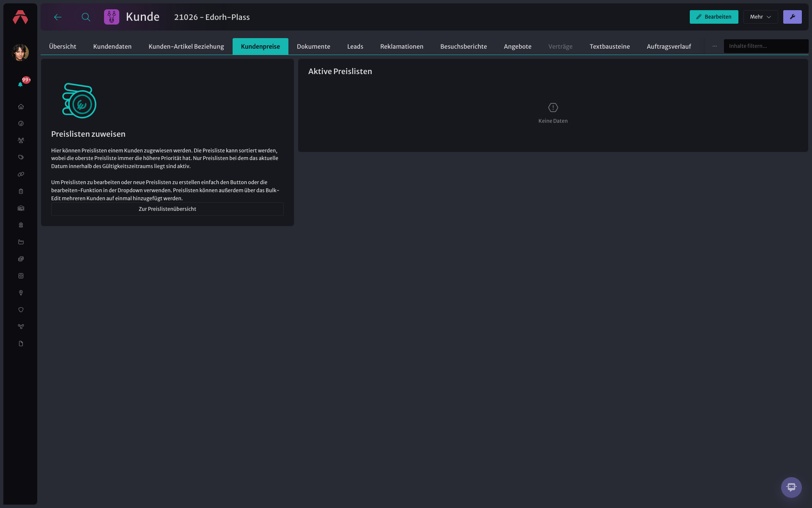Open the dashboard gauge icon
Image resolution: width=812 pixels, height=508 pixels.
click(21, 124)
